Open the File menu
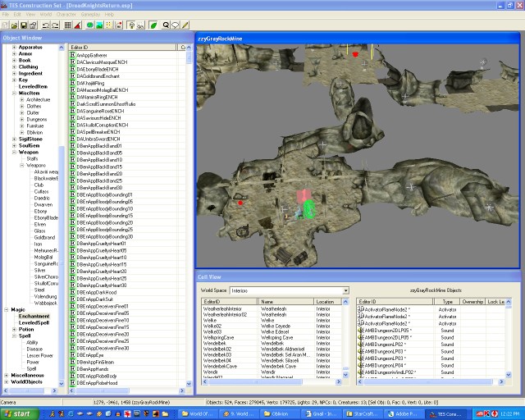This screenshot has height=420, width=525. (x=6, y=15)
